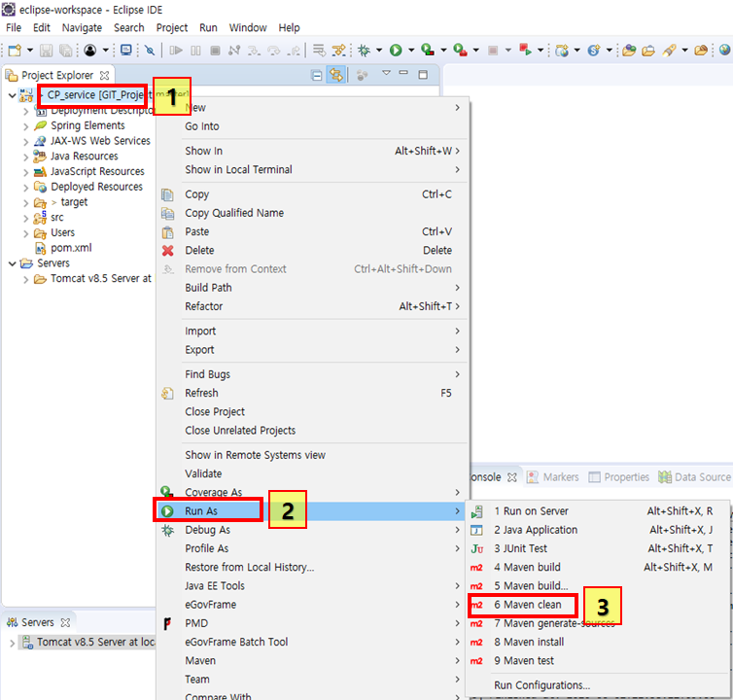733x700 pixels.
Task: Click Validate in context menu
Action: click(311, 473)
